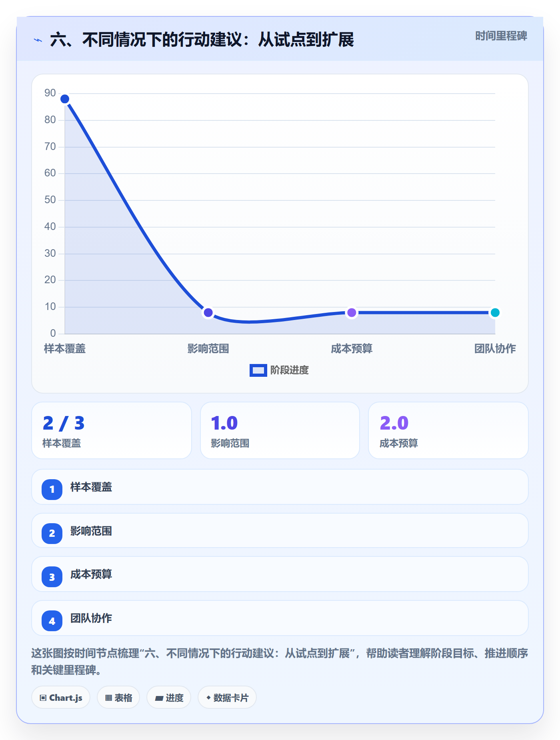Toggle the 阶段进度 legend item

(x=279, y=370)
